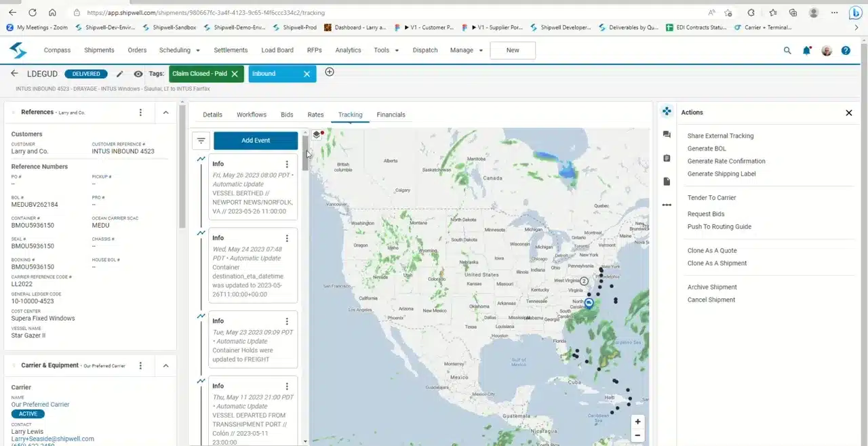
Task: Select Generate BOL in the Actions panel
Action: (x=707, y=148)
